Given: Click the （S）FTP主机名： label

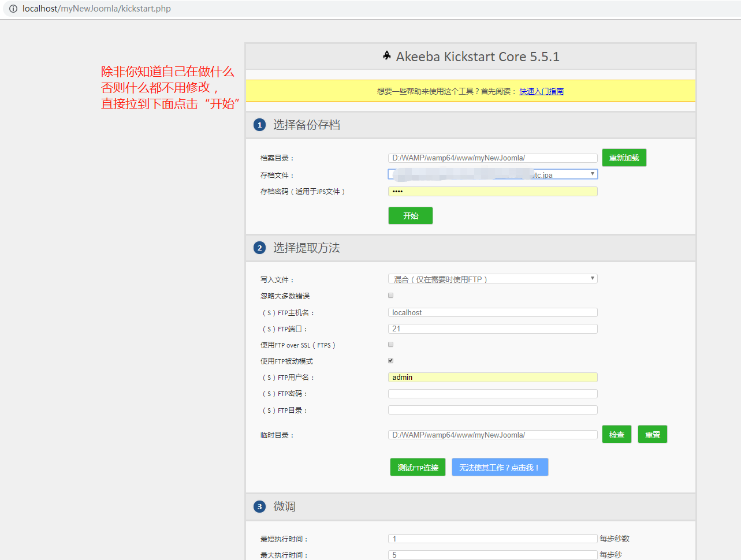Looking at the screenshot, I should pos(288,313).
